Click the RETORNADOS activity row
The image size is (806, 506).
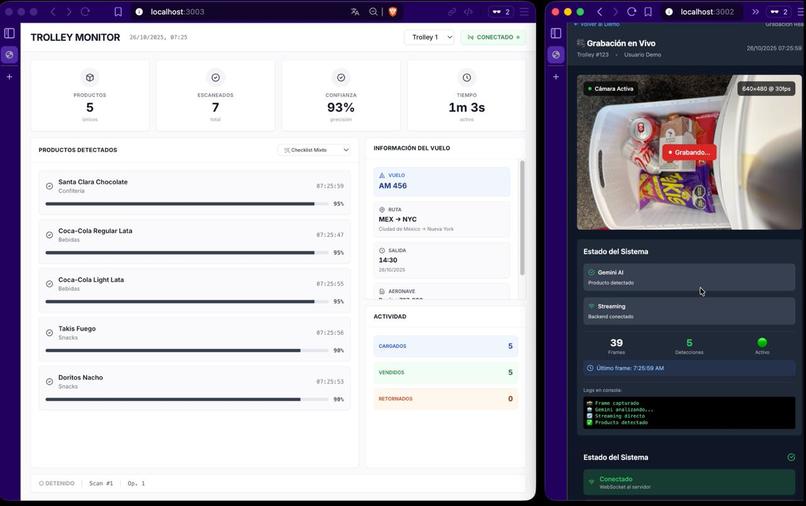pos(446,399)
